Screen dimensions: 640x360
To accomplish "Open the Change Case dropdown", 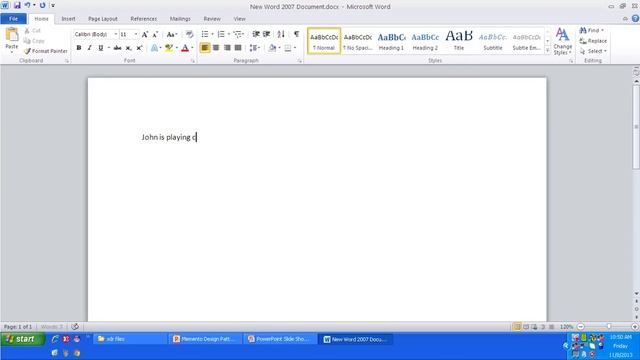I will pos(172,35).
